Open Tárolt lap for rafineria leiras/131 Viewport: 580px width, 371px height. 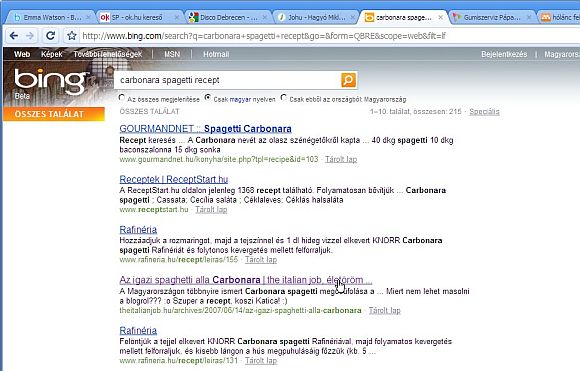pos(261,361)
